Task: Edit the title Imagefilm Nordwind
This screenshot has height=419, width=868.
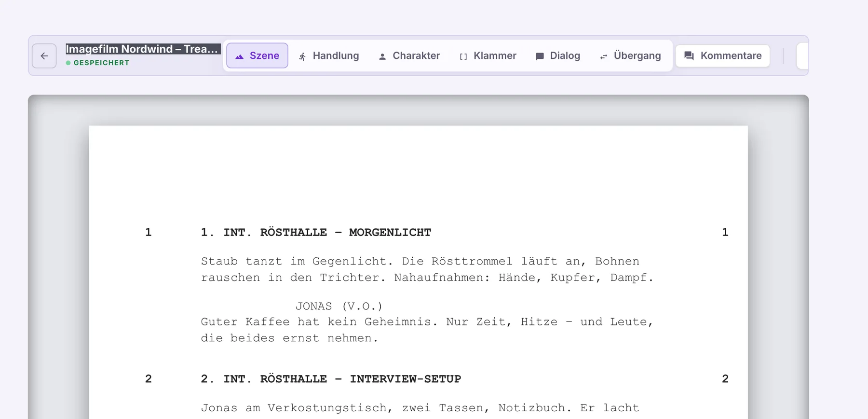Action: 143,49
